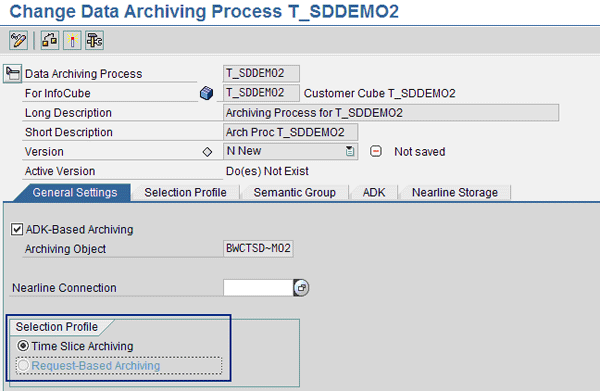This screenshot has height=391, width=600.
Task: Switch to the Semantic Group tab
Action: point(295,192)
